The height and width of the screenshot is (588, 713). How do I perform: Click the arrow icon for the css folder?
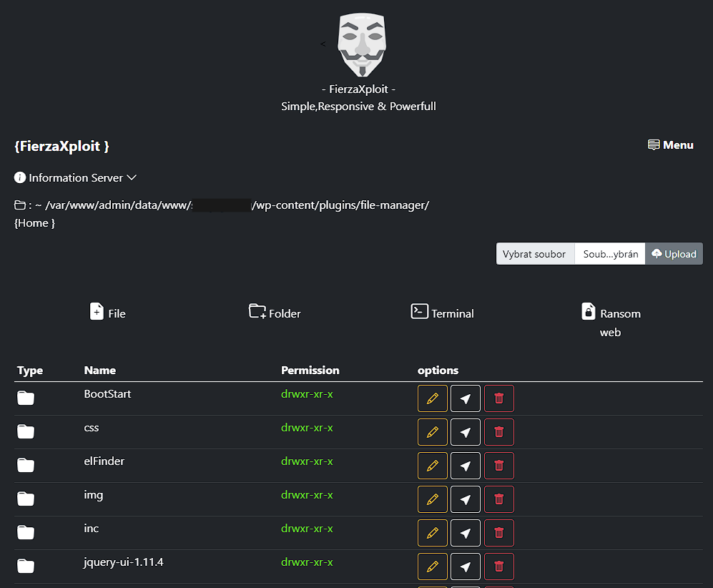(466, 432)
